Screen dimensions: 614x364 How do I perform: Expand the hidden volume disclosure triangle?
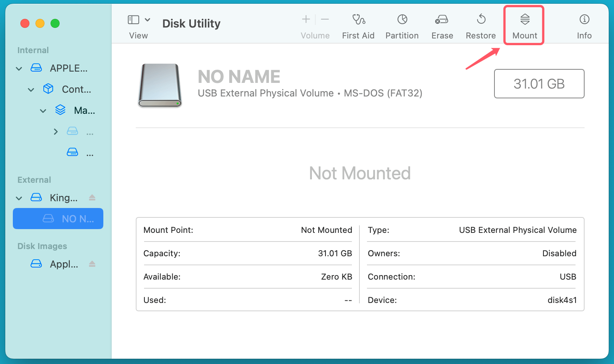[x=55, y=131]
